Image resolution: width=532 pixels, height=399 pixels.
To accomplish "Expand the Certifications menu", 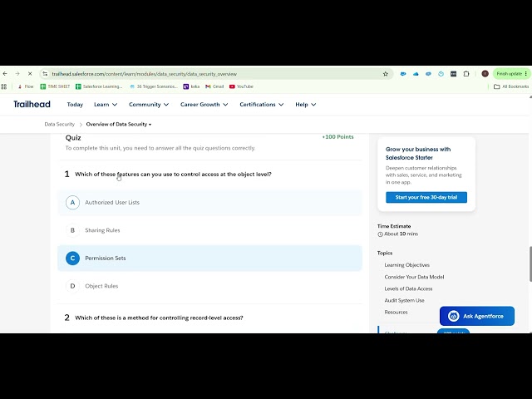I will [262, 105].
